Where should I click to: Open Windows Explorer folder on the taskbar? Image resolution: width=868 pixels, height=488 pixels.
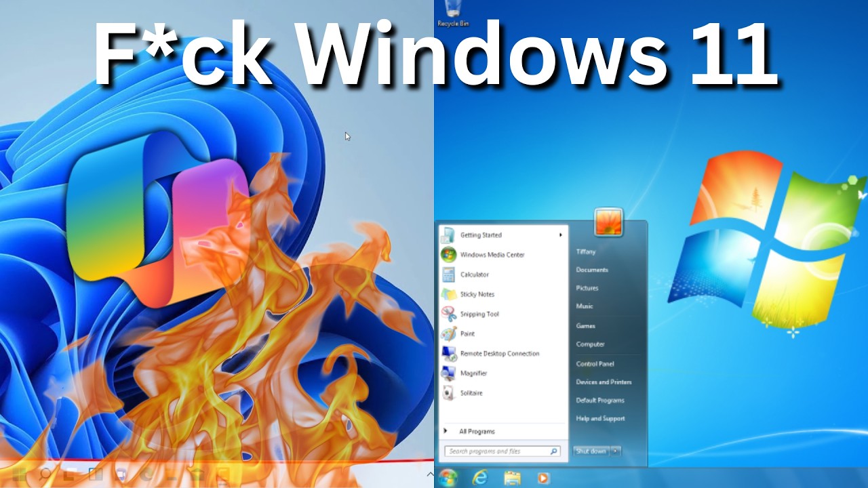(513, 478)
